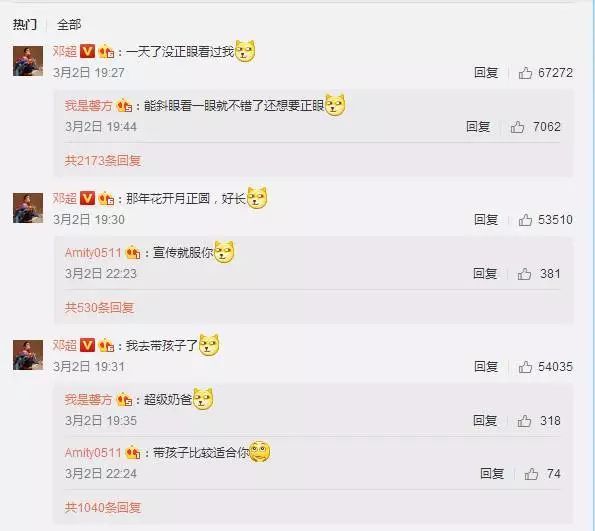Click the membership badge next to Amity0511 at 22:24
The width and height of the screenshot is (595, 531).
pyautogui.click(x=133, y=452)
